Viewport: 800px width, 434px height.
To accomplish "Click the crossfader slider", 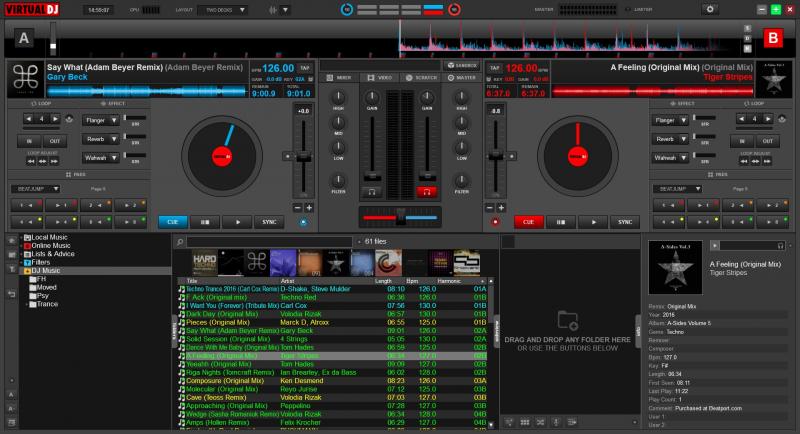I will click(x=401, y=218).
